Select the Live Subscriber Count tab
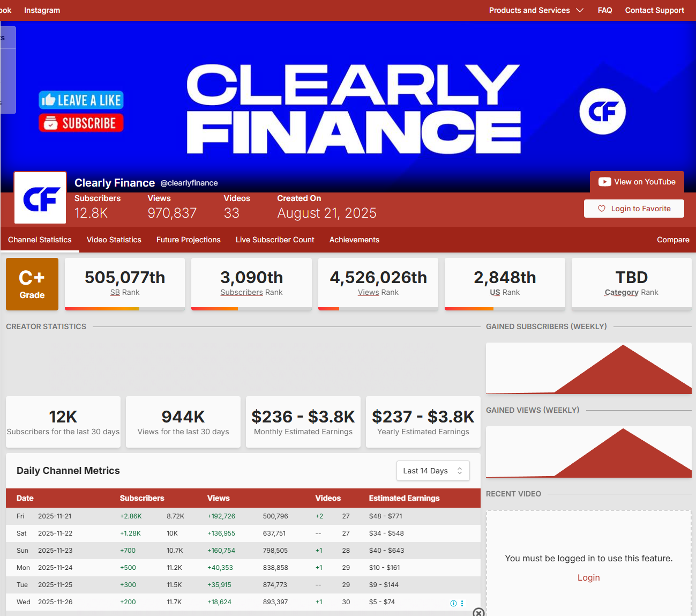This screenshot has height=616, width=696. 275,240
